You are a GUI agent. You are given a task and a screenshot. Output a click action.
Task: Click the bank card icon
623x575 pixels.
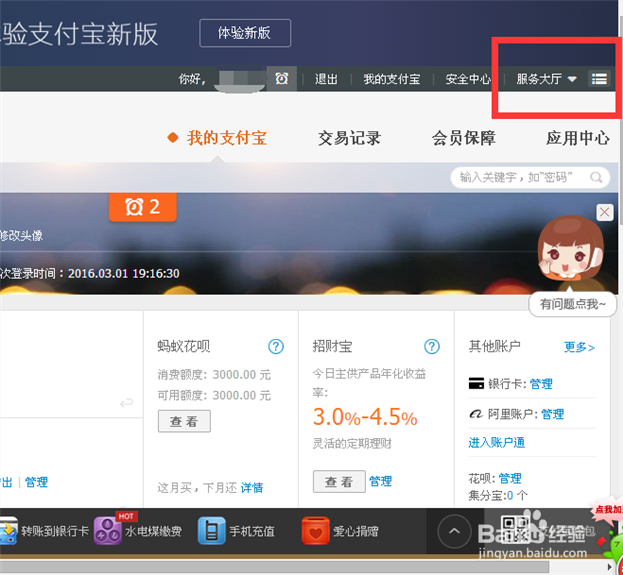[476, 383]
